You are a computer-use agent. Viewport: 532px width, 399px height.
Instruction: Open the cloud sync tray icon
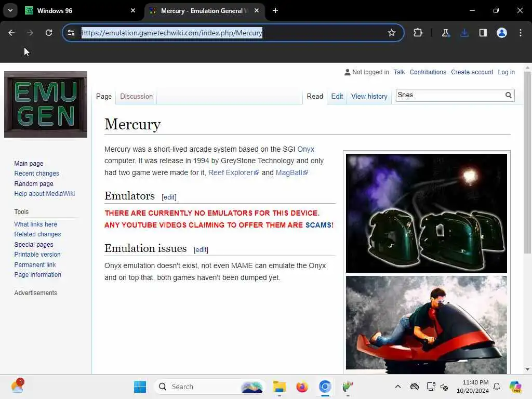pyautogui.click(x=414, y=387)
